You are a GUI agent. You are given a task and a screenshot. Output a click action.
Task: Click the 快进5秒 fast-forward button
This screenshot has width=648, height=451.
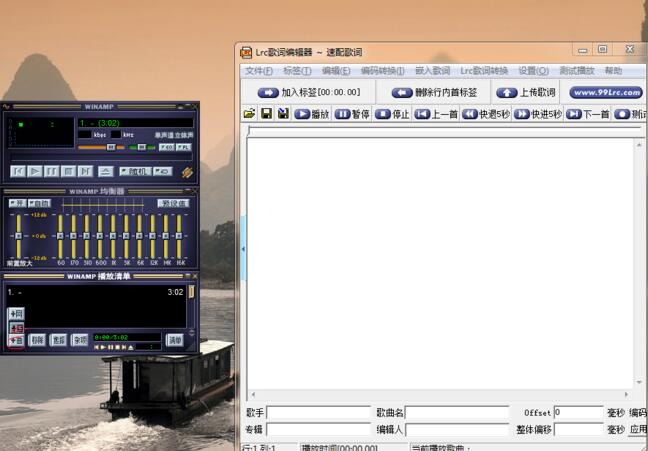(x=538, y=114)
